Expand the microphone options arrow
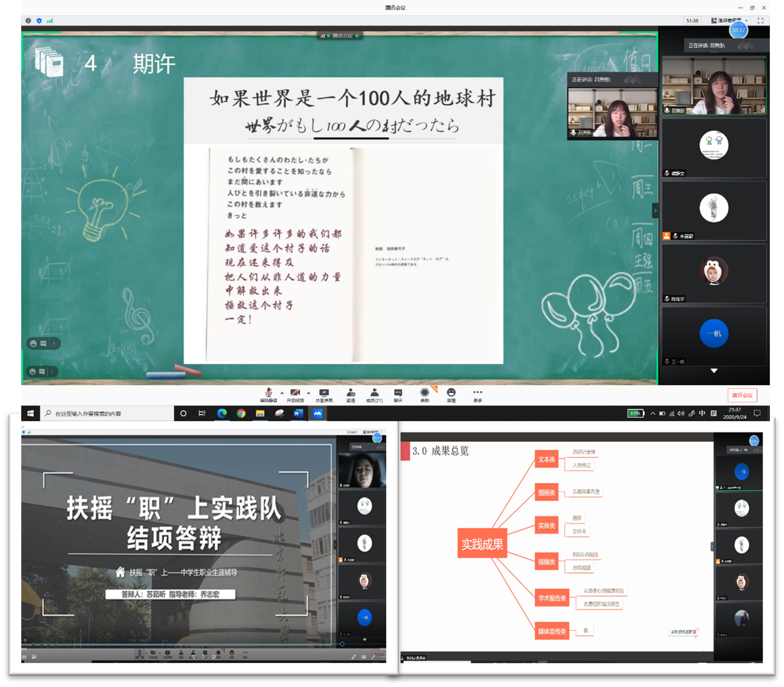The height and width of the screenshot is (687, 784). click(282, 392)
